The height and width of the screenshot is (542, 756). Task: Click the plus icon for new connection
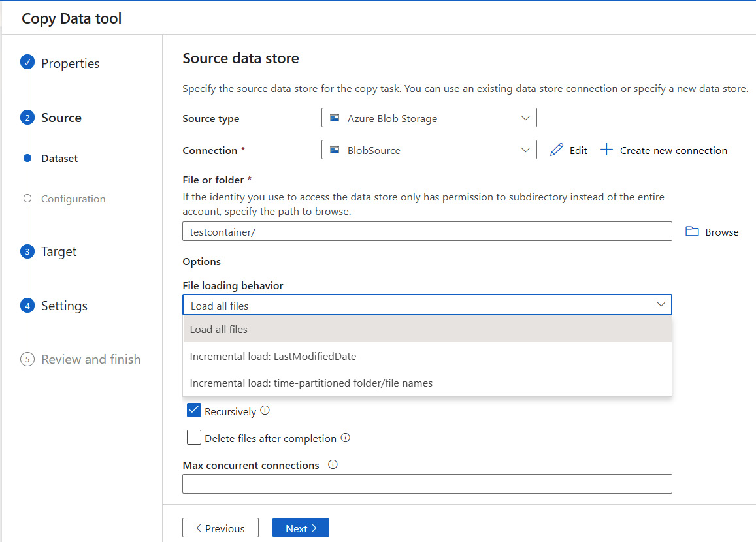(x=606, y=150)
